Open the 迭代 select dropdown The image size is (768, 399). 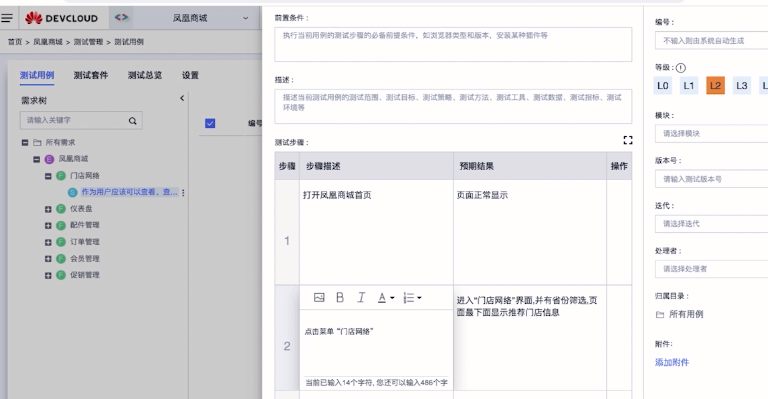(x=711, y=224)
